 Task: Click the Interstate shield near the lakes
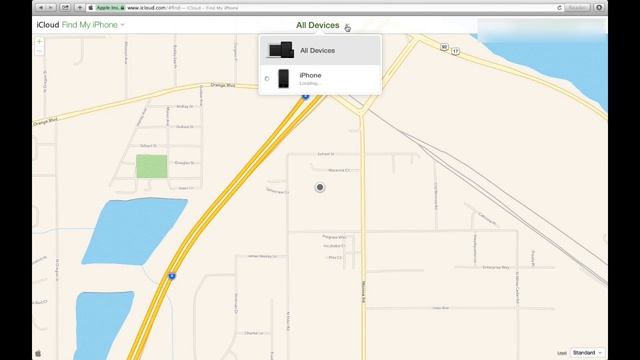point(172,276)
